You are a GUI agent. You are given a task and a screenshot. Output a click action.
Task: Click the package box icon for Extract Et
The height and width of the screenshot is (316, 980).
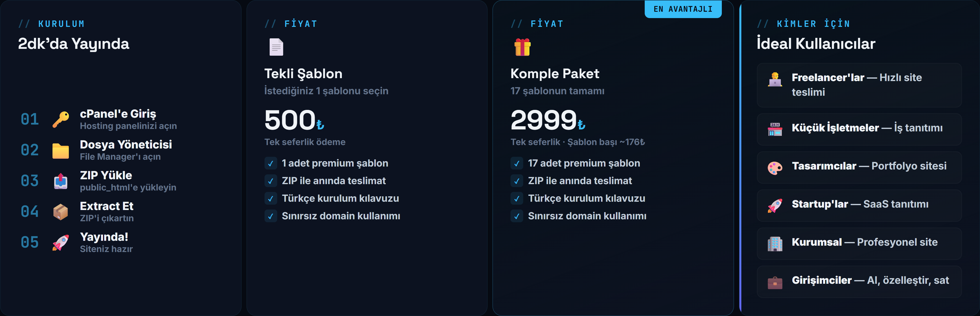[x=61, y=212]
